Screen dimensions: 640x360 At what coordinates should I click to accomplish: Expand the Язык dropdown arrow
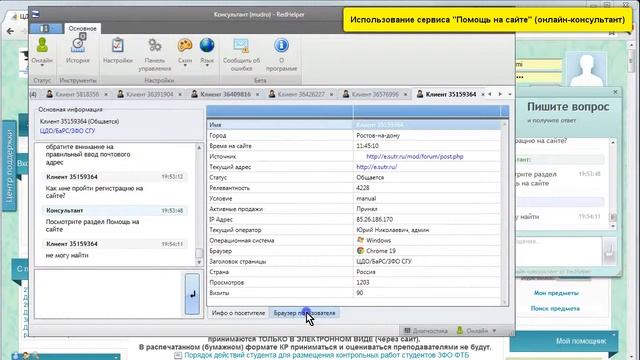[x=207, y=66]
